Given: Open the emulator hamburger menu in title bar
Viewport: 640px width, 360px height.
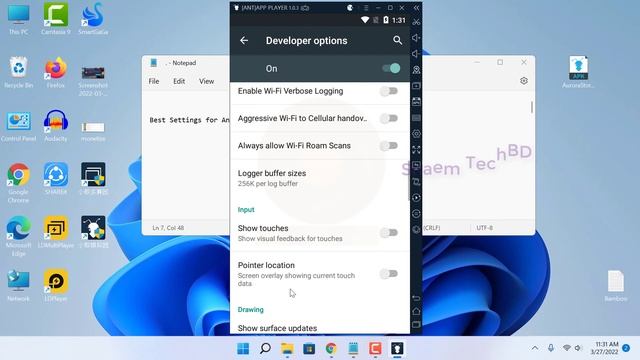Looking at the screenshot, I should [366, 8].
